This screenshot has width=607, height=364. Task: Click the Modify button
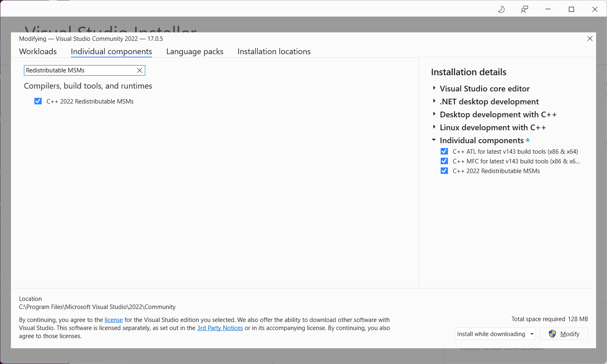point(564,334)
